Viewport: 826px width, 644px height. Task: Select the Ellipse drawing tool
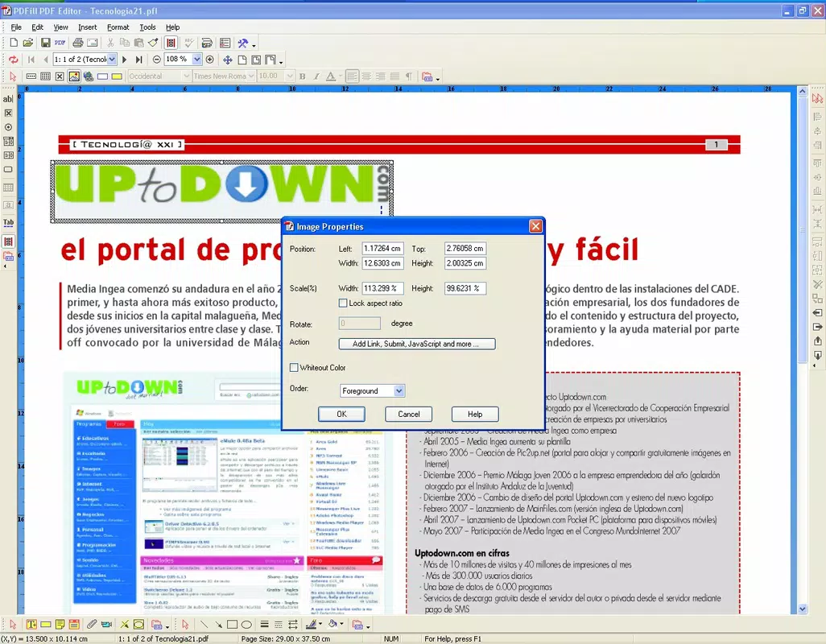tap(246, 625)
